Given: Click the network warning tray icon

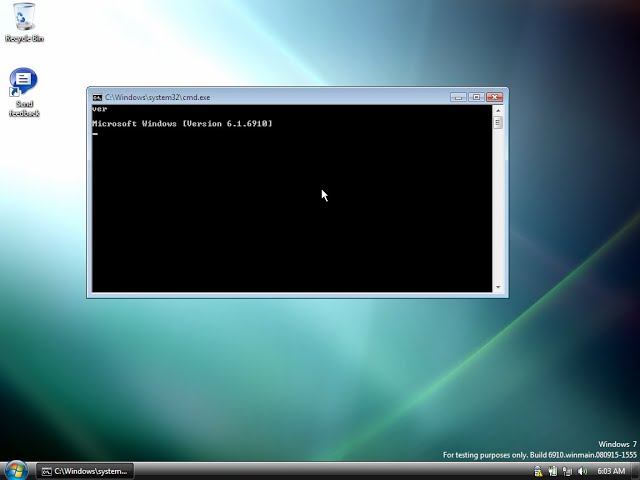Looking at the screenshot, I should coord(538,471).
